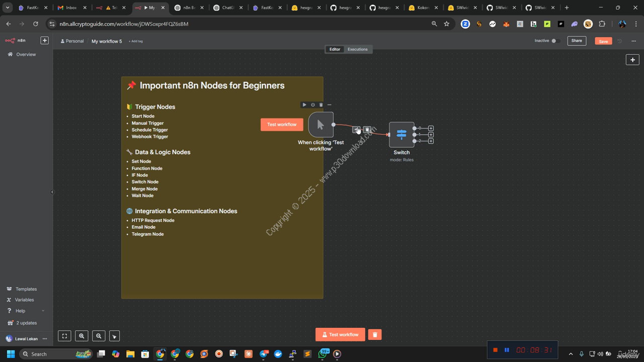The image size is (644, 362).
Task: Click the taskbar Search box
Action: 56,354
